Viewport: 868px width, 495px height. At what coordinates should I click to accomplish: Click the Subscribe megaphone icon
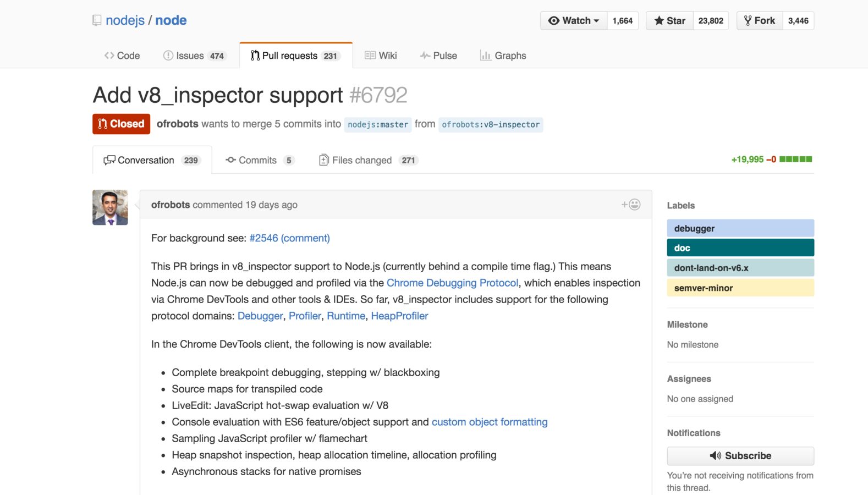pyautogui.click(x=715, y=456)
